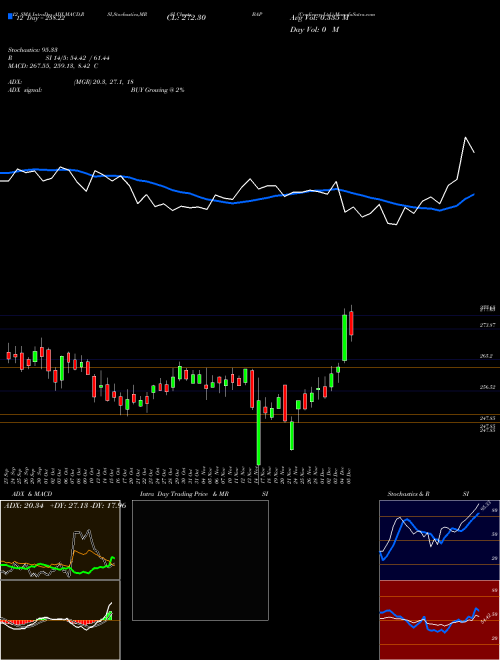This screenshot has height=660, width=500.
Task: Open the empty intraday price chart box
Action: pos(200,560)
